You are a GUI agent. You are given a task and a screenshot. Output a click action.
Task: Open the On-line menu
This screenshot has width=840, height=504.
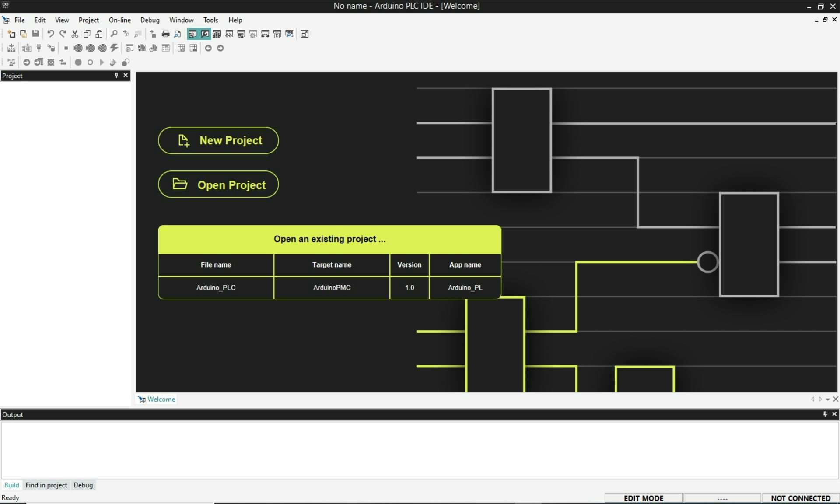[119, 20]
